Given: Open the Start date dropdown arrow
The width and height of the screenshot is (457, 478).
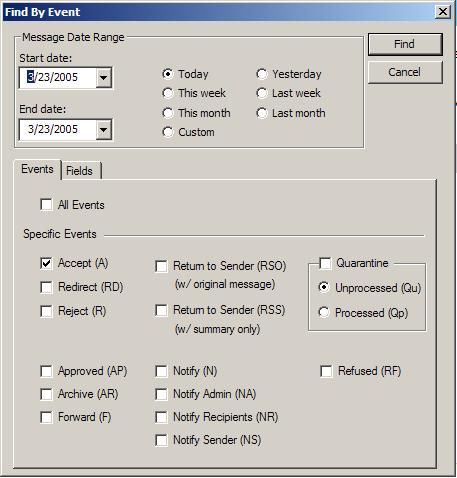Looking at the screenshot, I should click(104, 78).
